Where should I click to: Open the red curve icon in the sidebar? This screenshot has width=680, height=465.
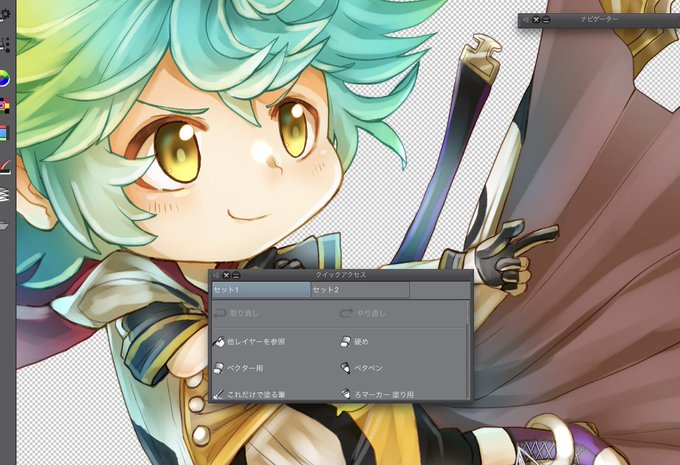click(5, 167)
